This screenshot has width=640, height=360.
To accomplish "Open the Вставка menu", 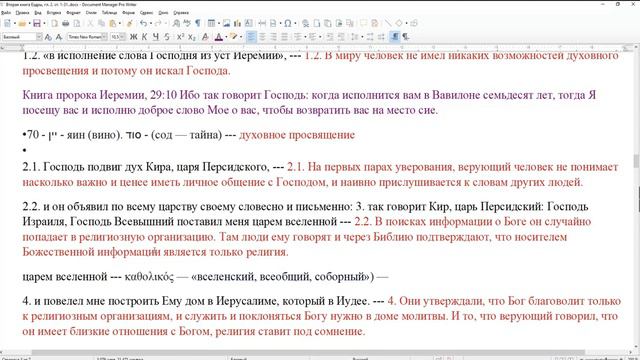I will click(54, 13).
